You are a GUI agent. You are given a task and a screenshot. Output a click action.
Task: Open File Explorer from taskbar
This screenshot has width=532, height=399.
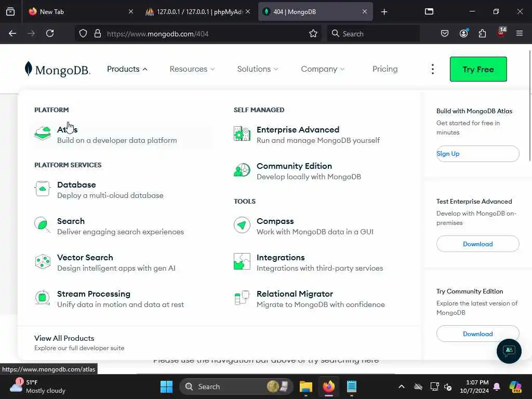[x=305, y=387]
